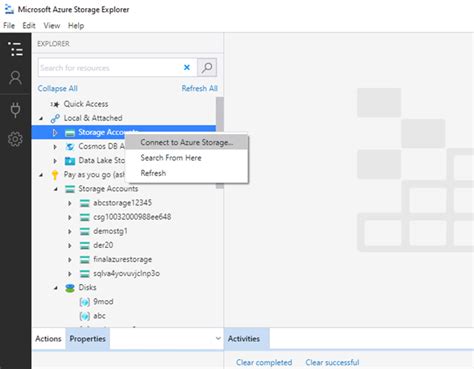Expand the csg10032000988ee648 account
Screen dimensions: 474x369
click(x=70, y=217)
